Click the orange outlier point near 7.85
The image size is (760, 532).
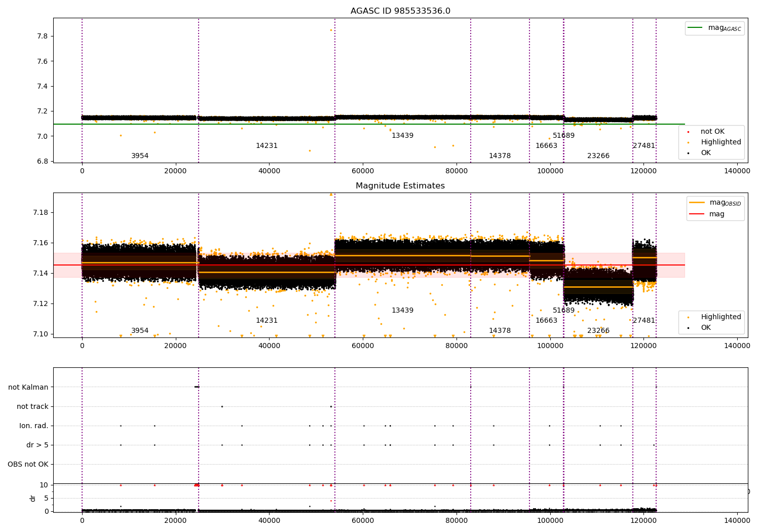331,30
